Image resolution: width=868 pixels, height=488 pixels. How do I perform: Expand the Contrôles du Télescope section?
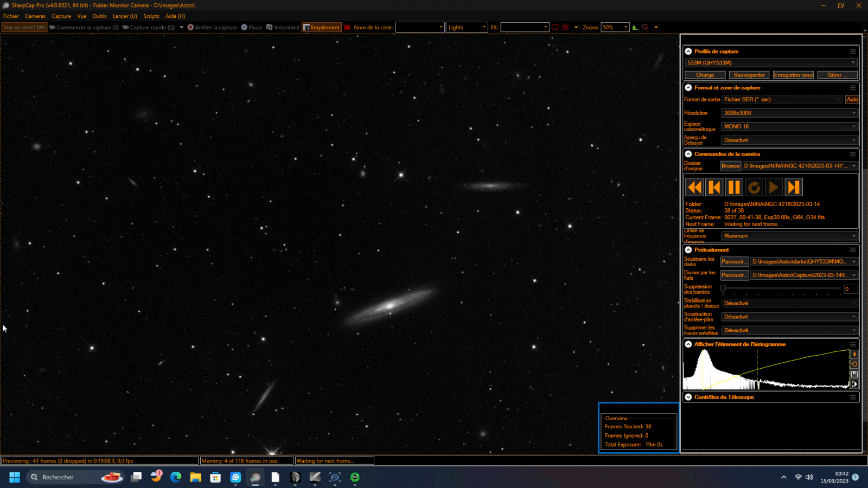pyautogui.click(x=688, y=397)
